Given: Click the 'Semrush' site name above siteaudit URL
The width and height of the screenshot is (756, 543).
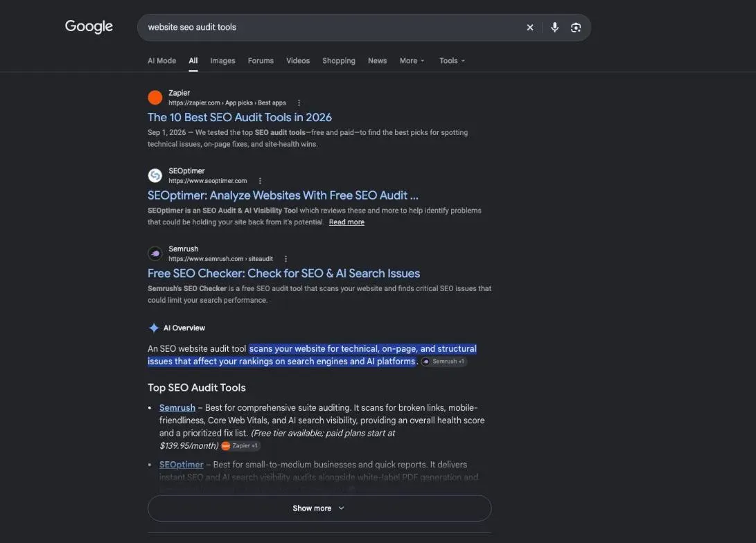Looking at the screenshot, I should [183, 249].
